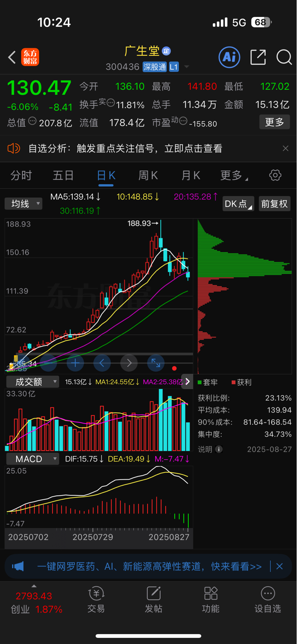
Task: Open the 更多 period dropdown
Action: point(234,176)
